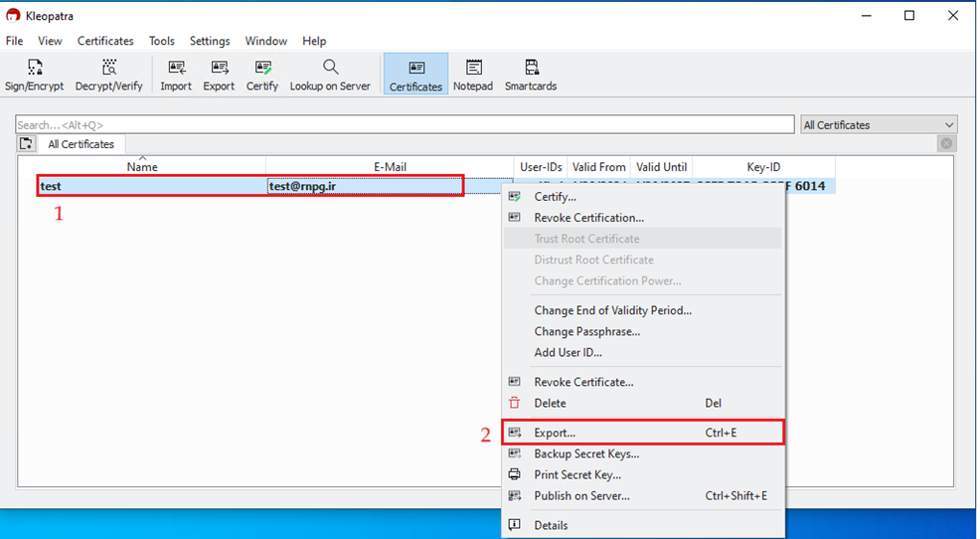The height and width of the screenshot is (539, 980).
Task: Show the Certificates view
Action: (x=415, y=74)
